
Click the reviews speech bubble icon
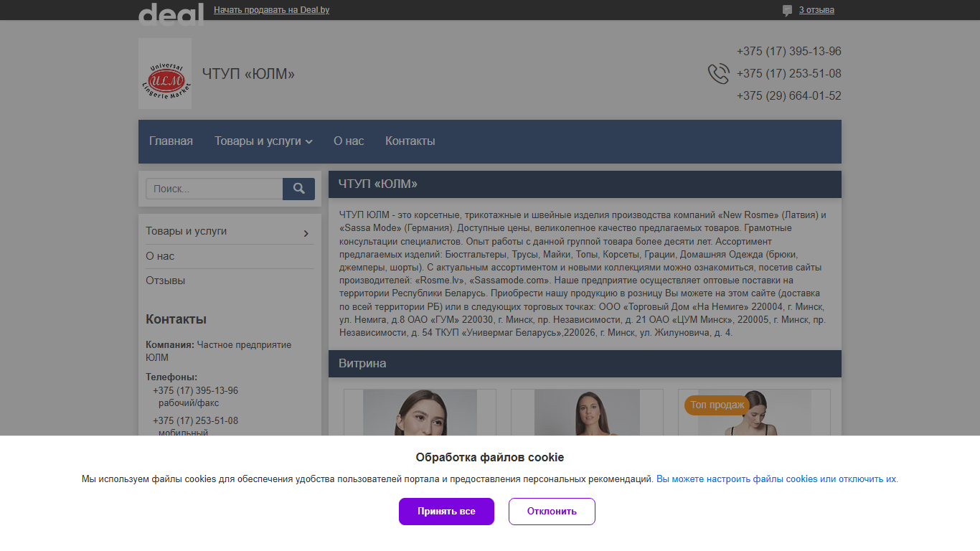[787, 10]
